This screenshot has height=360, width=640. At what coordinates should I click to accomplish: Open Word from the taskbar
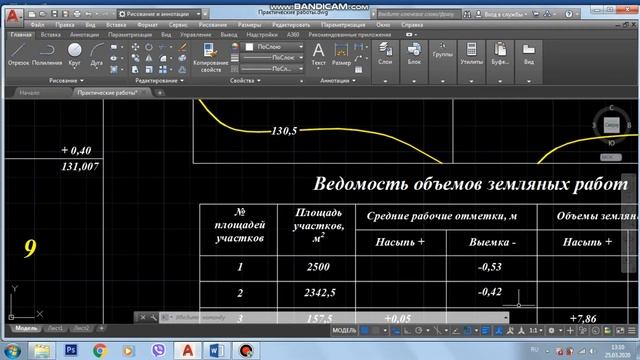click(216, 350)
